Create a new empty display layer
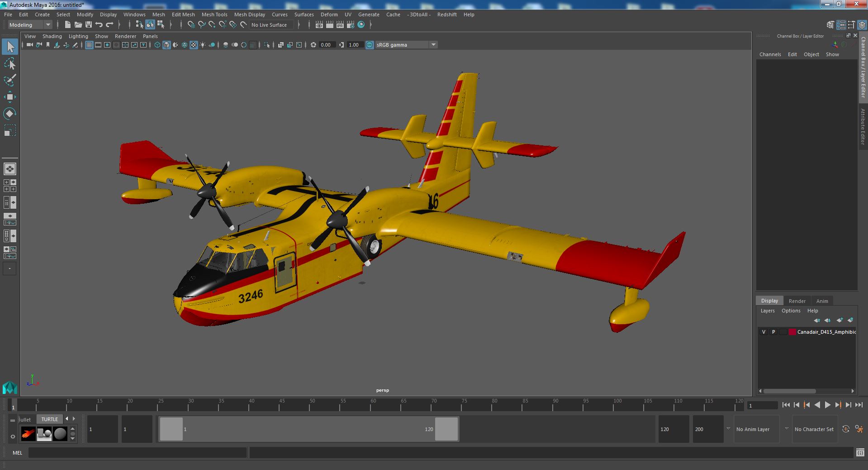The height and width of the screenshot is (470, 868). pyautogui.click(x=840, y=320)
